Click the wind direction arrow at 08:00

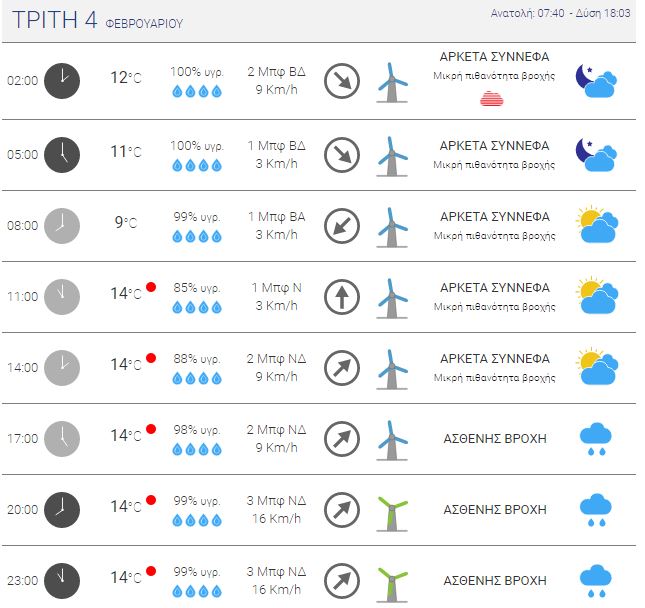341,226
